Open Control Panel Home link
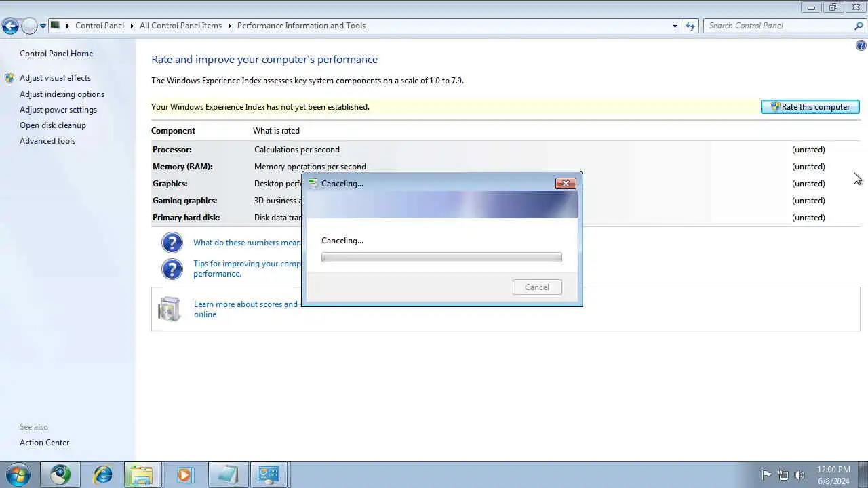 (x=56, y=54)
